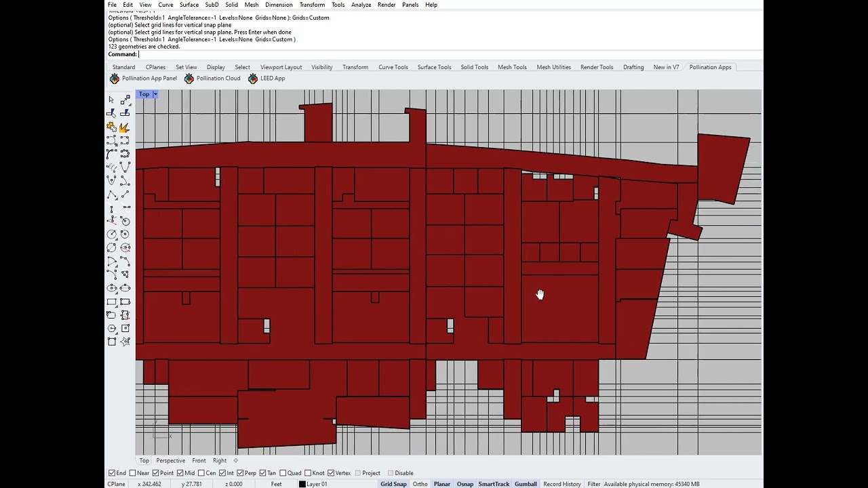Click Record History in status bar

tap(562, 484)
